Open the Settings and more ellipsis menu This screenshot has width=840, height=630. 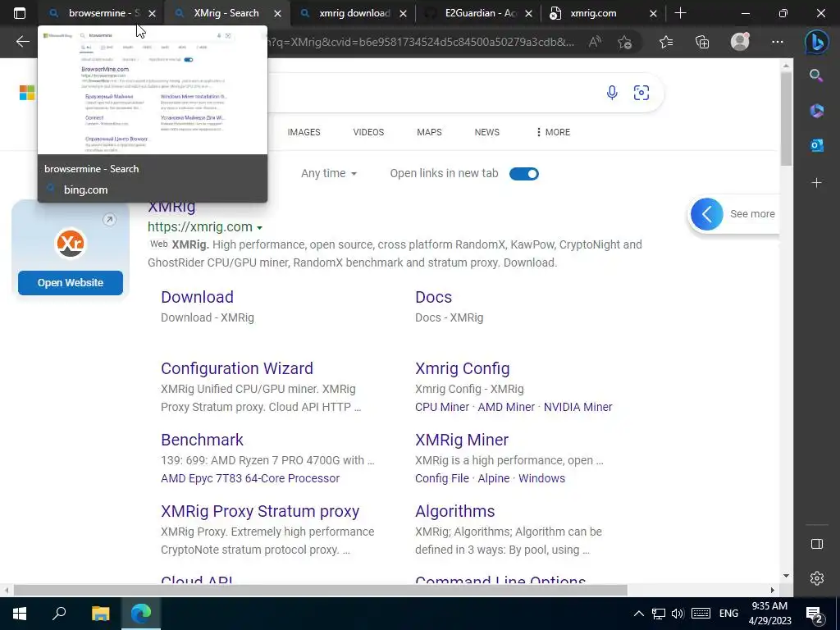[778, 42]
